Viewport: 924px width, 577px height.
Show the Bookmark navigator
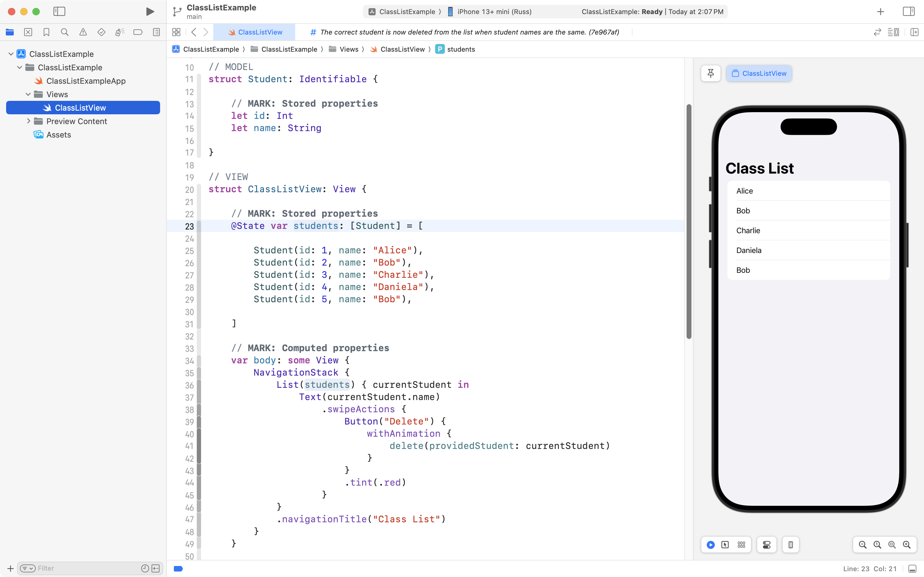[46, 32]
